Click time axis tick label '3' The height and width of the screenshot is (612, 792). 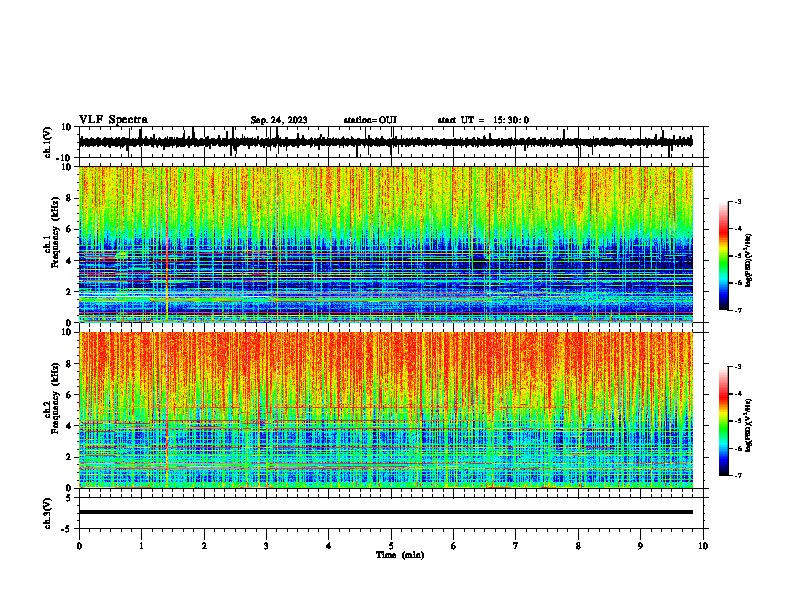[266, 546]
